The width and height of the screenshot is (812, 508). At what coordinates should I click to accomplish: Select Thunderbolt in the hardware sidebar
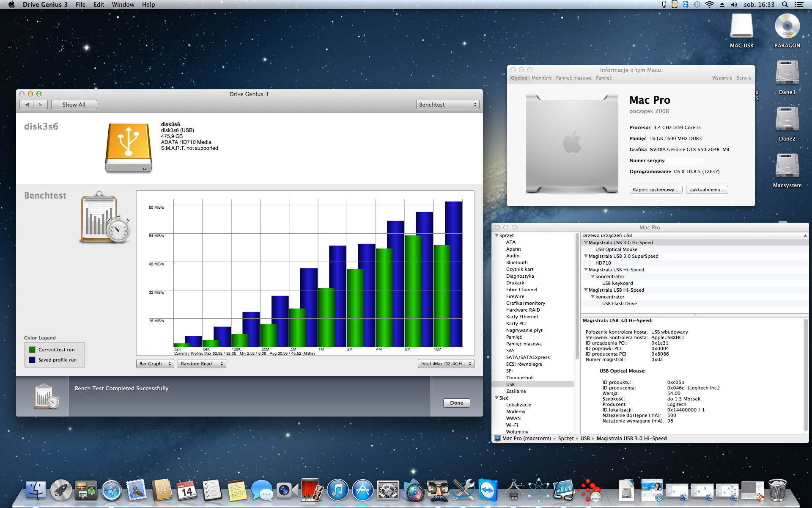[x=520, y=378]
